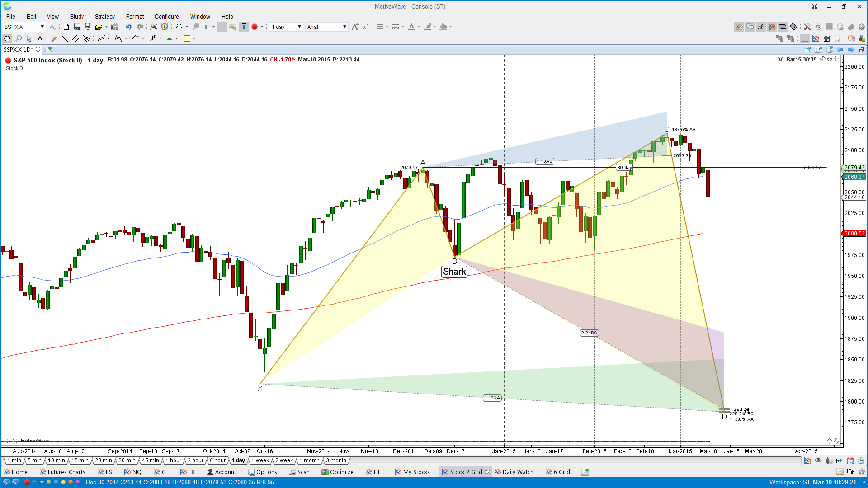The image size is (868, 488).
Task: Select the ruler measure tool
Action: tap(53, 39)
